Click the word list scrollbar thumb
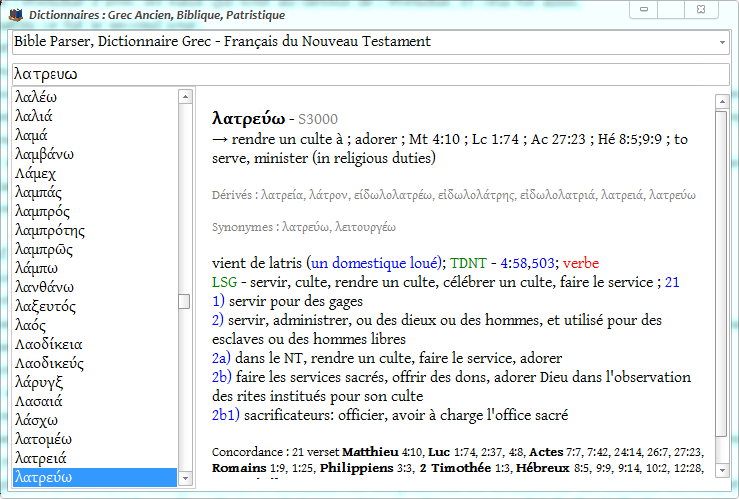The image size is (739, 499). coord(185,302)
